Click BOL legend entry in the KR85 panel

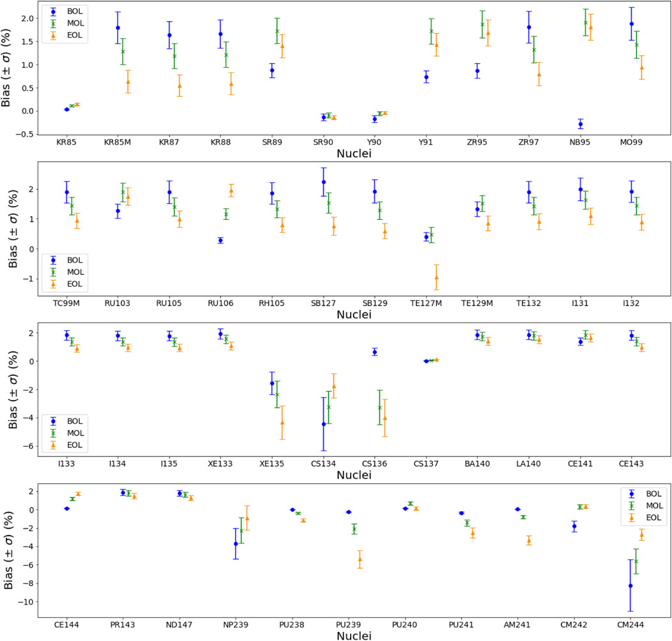66,12
